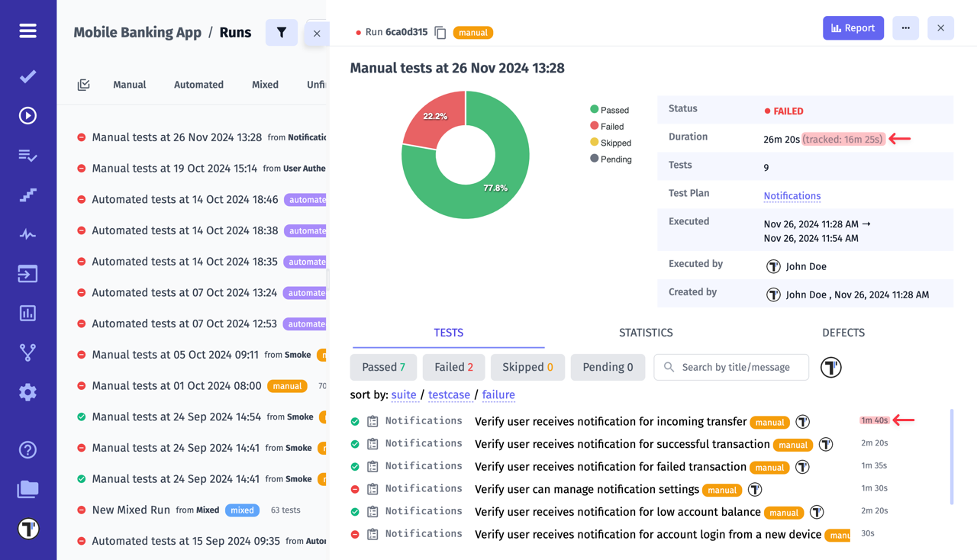
Task: Open Test Plans from the left sidebar
Action: pos(27,156)
